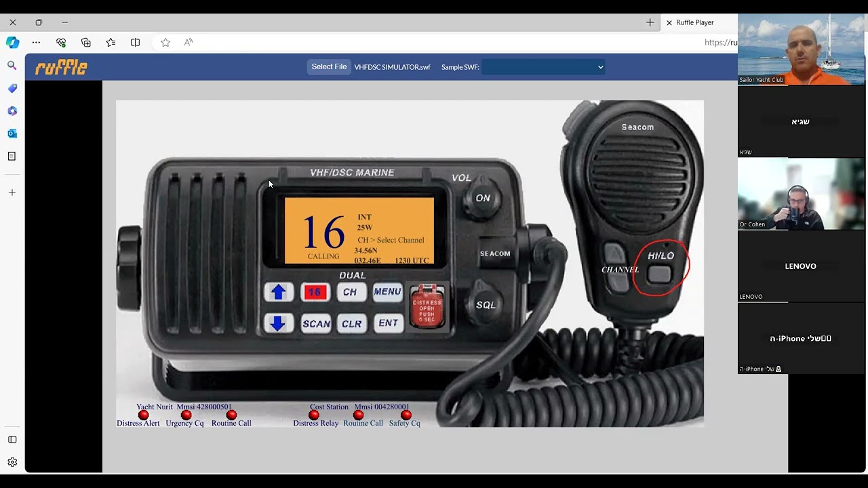Image resolution: width=868 pixels, height=488 pixels.
Task: Click Safety Cq red light
Action: point(406,415)
